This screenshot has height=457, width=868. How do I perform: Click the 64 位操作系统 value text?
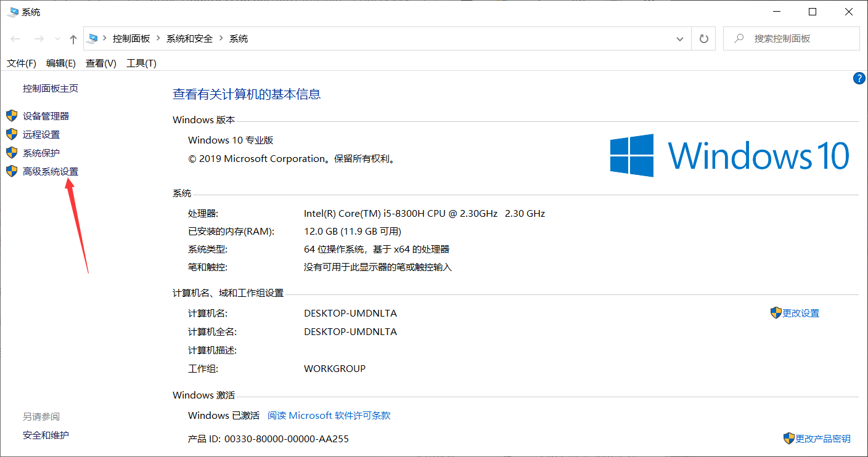[377, 249]
